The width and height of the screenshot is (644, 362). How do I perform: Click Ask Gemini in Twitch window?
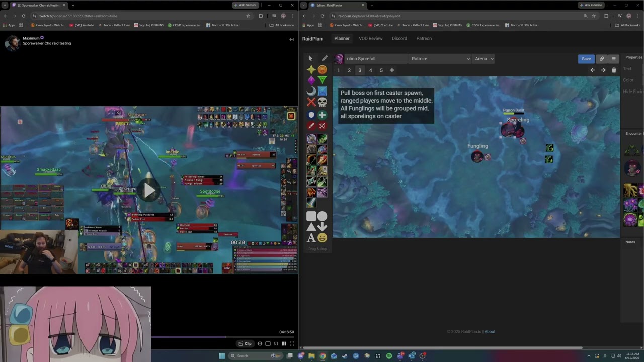(x=247, y=5)
